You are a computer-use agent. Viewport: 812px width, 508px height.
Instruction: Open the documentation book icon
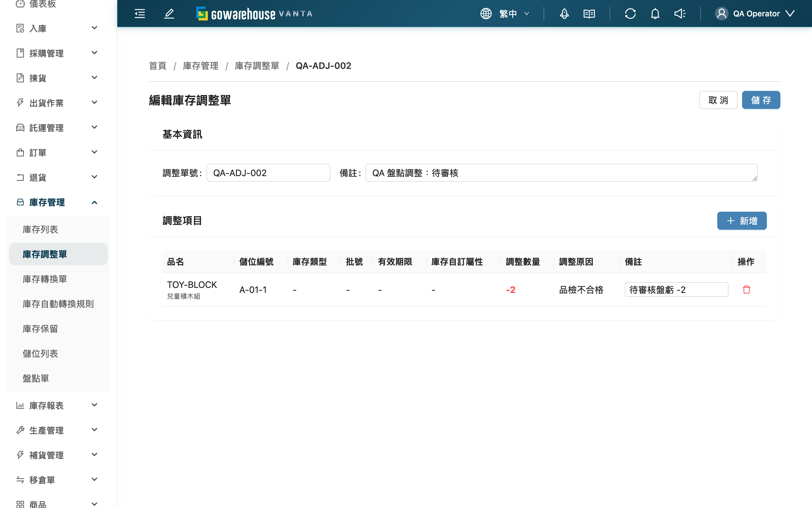(589, 14)
